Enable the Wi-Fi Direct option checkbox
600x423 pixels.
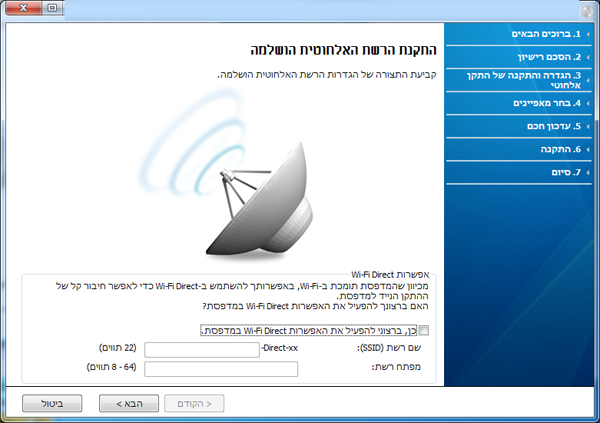click(x=424, y=330)
